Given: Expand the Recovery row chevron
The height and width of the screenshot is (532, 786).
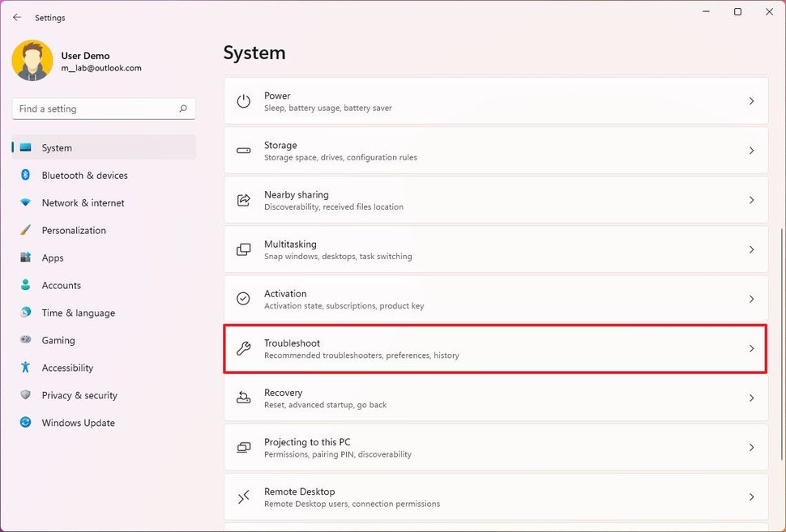Looking at the screenshot, I should pos(752,398).
